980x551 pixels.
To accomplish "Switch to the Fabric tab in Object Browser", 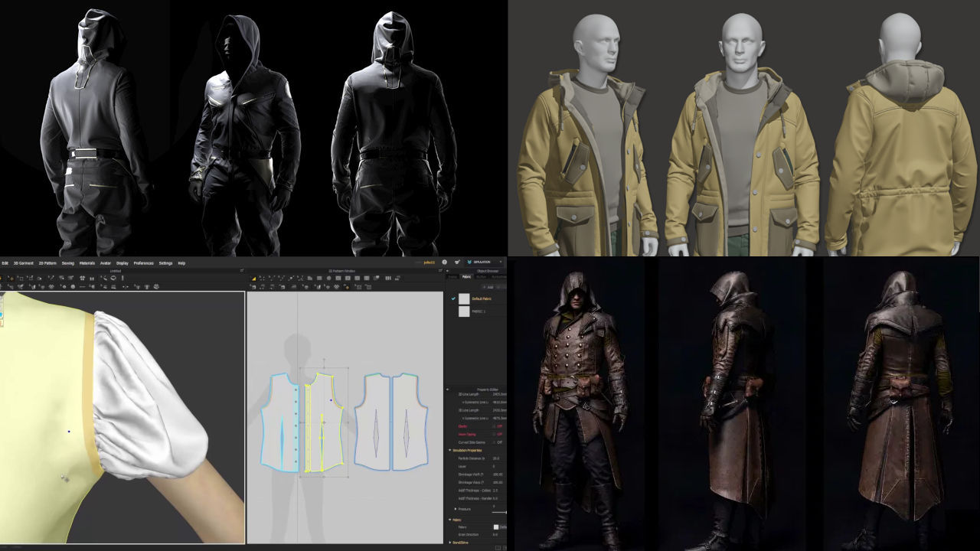I will (466, 277).
